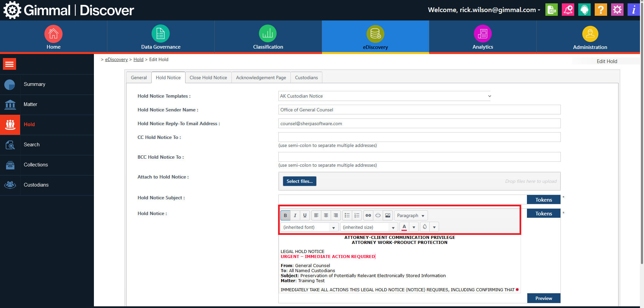Select the Search icon in the sidebar
The image size is (644, 308).
tap(10, 145)
